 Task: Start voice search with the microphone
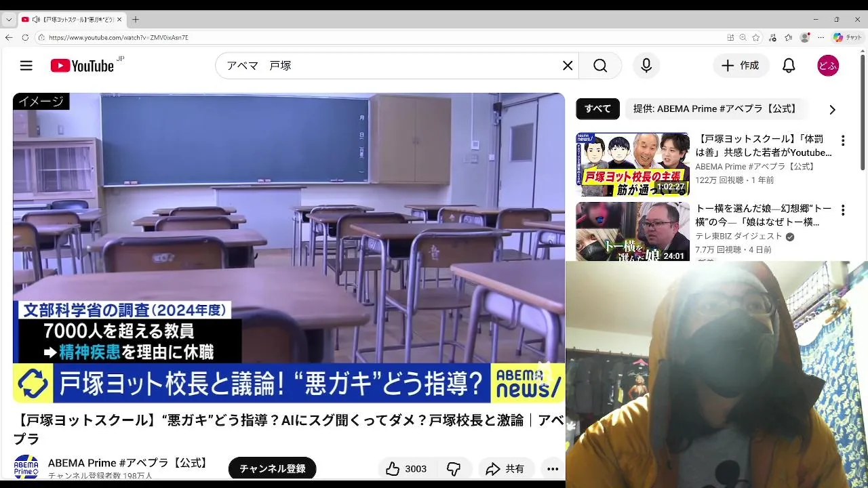(x=646, y=66)
